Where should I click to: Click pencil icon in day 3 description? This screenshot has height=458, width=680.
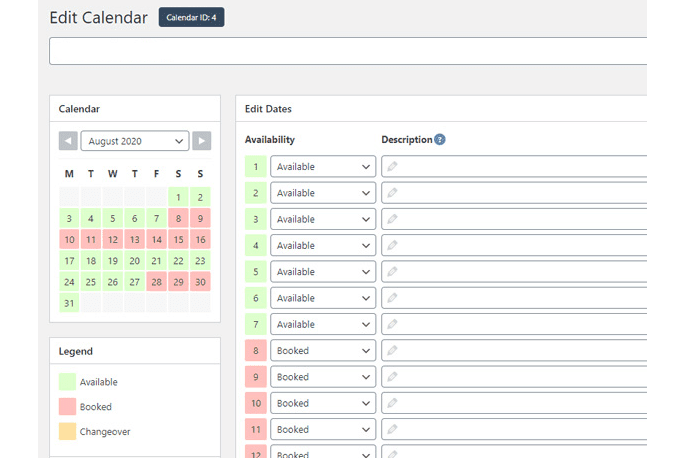click(392, 219)
